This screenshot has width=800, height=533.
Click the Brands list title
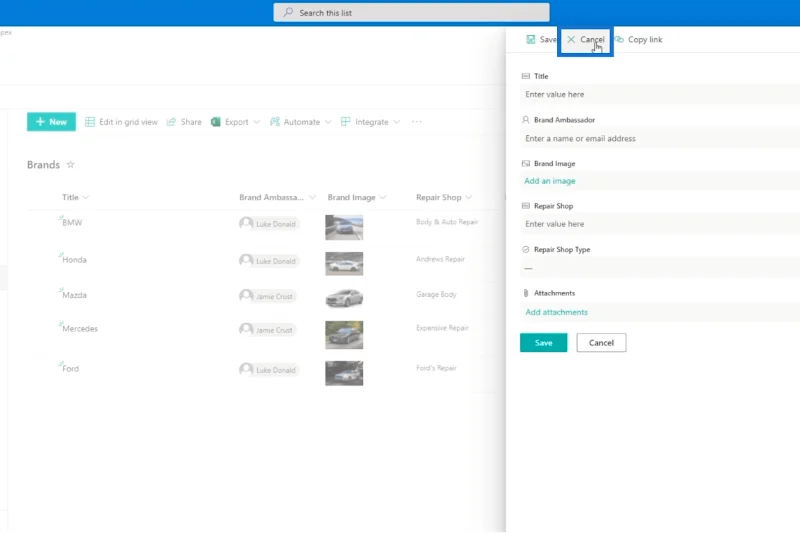pos(43,165)
